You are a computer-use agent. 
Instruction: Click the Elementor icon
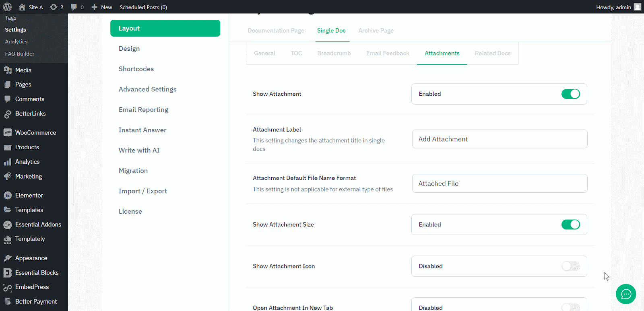pyautogui.click(x=8, y=195)
